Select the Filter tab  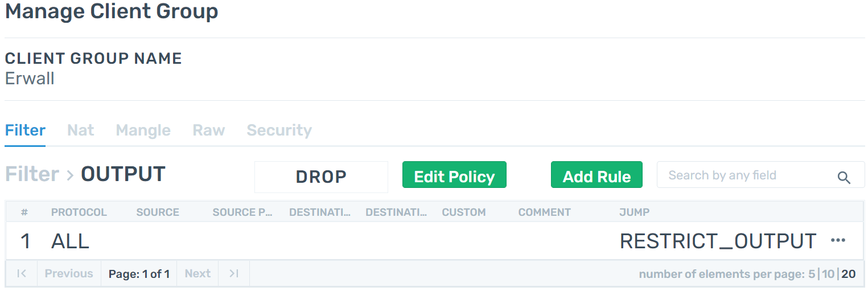(25, 130)
